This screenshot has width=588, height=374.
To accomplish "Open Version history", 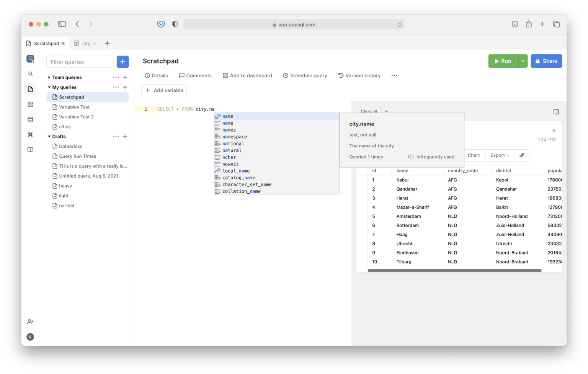I will pyautogui.click(x=359, y=75).
